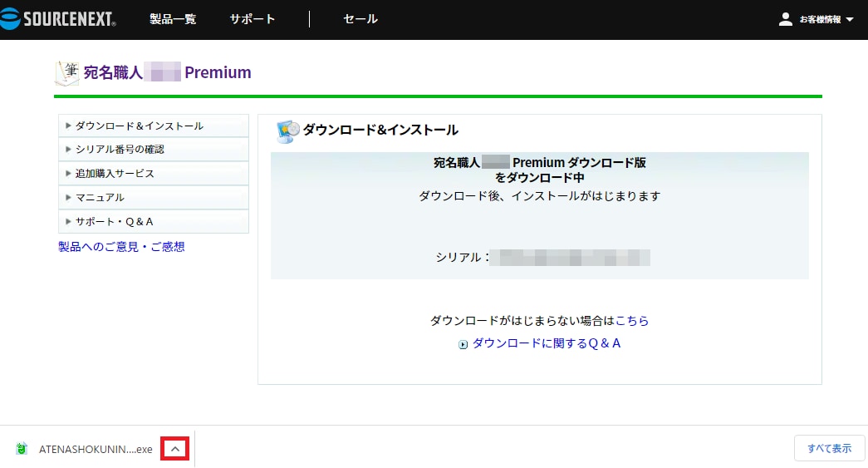Open the 製品一覧 menu

[173, 19]
